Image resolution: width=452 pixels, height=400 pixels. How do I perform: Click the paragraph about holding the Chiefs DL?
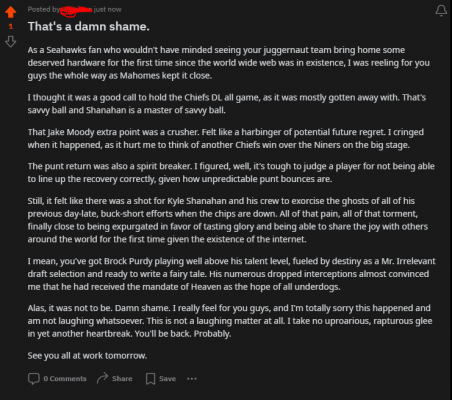[x=227, y=104]
